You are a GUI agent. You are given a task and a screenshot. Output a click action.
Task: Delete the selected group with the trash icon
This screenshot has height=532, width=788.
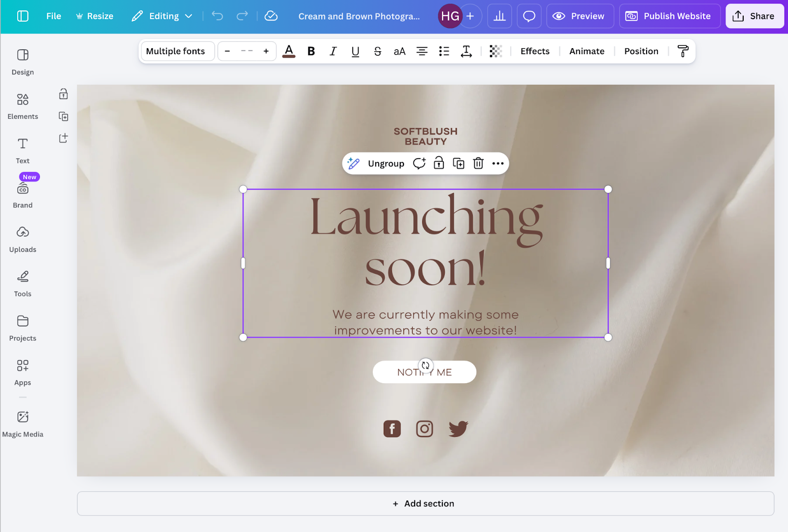pos(478,163)
